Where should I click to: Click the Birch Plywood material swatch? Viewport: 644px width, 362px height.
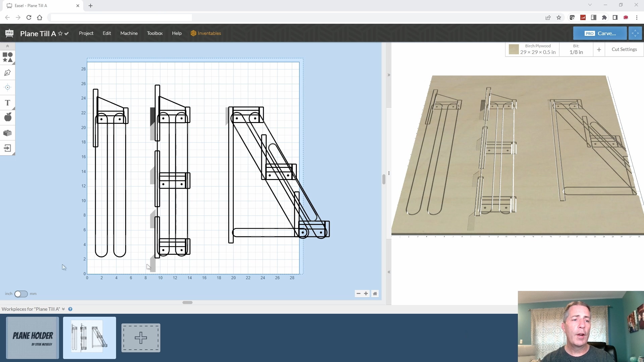click(514, 49)
